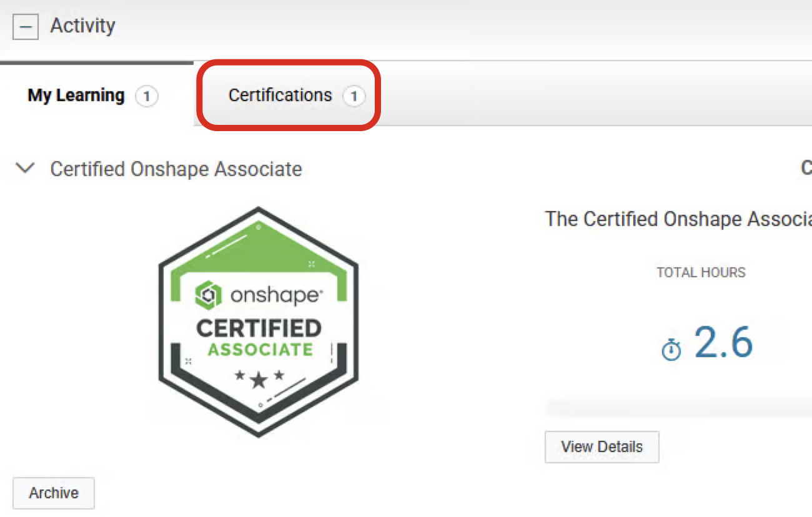Click the three stars on the badge
This screenshot has width=812, height=517.
pos(259,378)
